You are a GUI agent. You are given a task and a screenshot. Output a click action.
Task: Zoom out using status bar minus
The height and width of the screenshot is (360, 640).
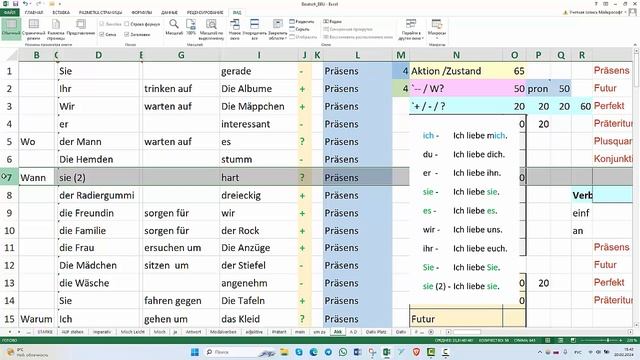click(583, 340)
